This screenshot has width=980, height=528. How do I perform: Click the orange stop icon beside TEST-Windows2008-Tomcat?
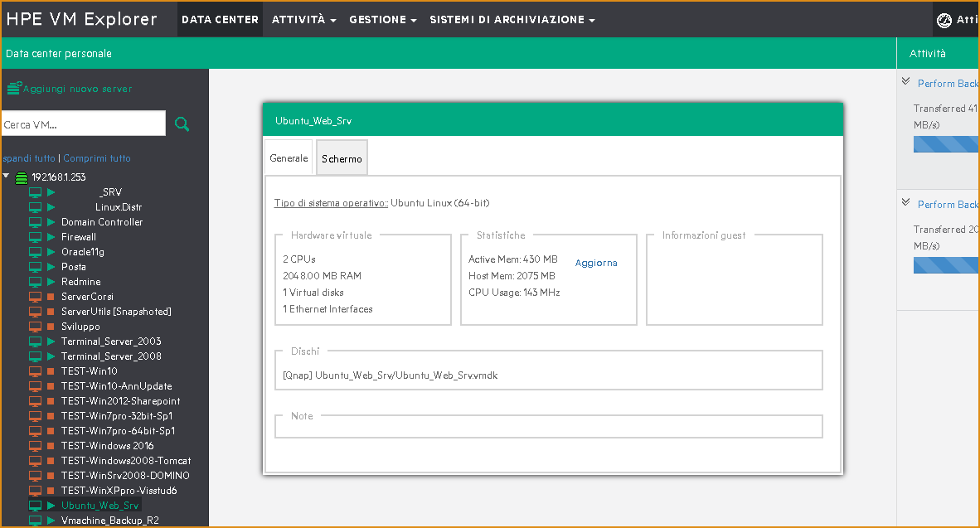[x=51, y=461]
